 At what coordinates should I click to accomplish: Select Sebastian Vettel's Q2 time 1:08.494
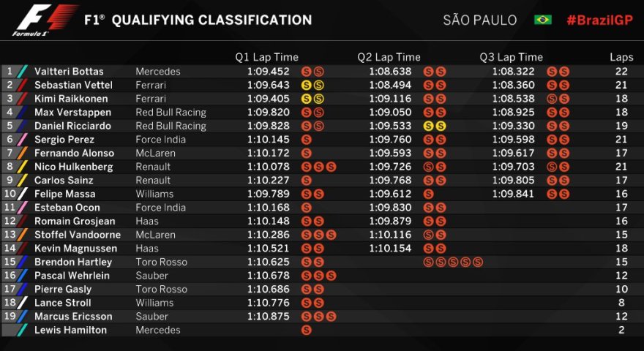pos(390,85)
